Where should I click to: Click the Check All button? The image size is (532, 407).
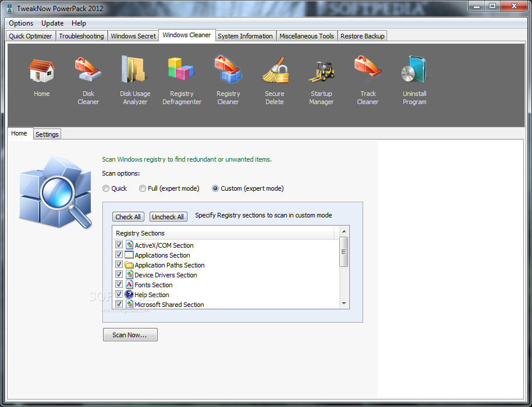pyautogui.click(x=128, y=217)
